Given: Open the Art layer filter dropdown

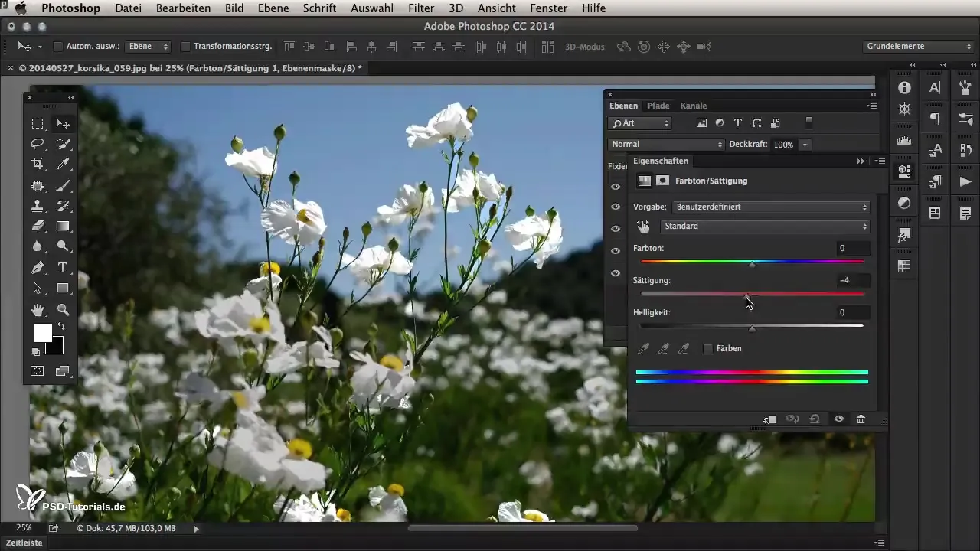Looking at the screenshot, I should click(x=640, y=122).
